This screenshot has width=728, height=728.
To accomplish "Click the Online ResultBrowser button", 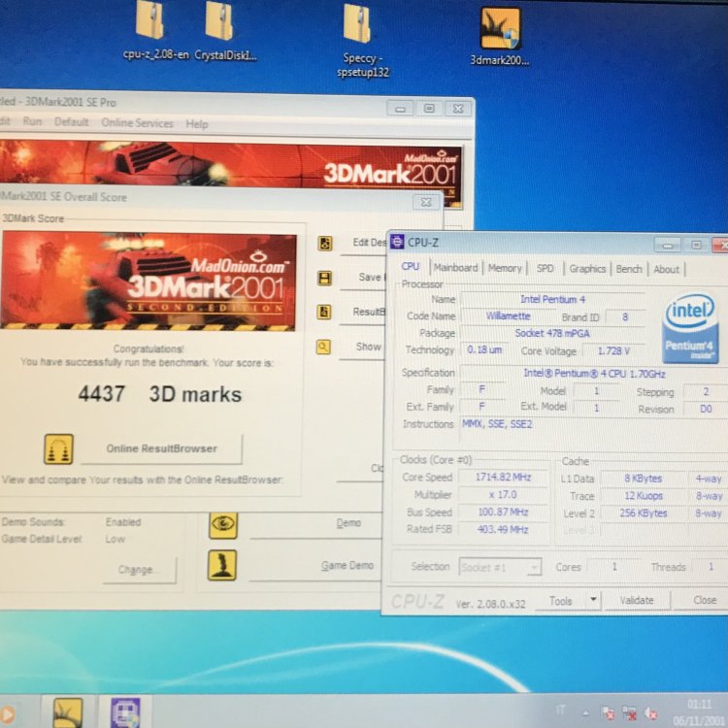I will (x=161, y=448).
